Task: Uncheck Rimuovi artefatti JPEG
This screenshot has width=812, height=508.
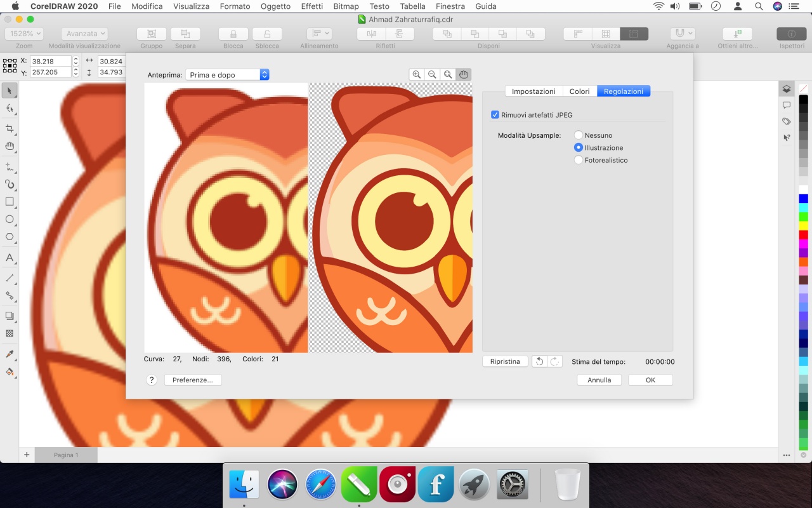Action: coord(495,115)
